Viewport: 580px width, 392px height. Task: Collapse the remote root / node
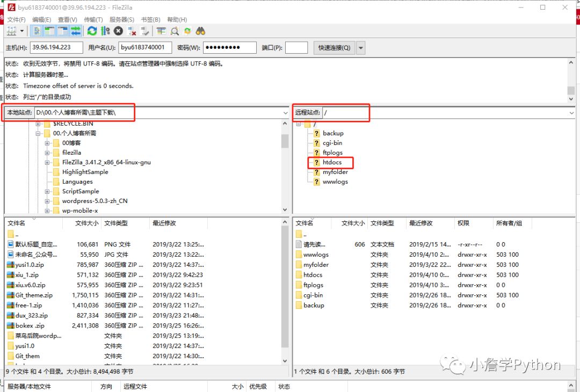point(299,124)
